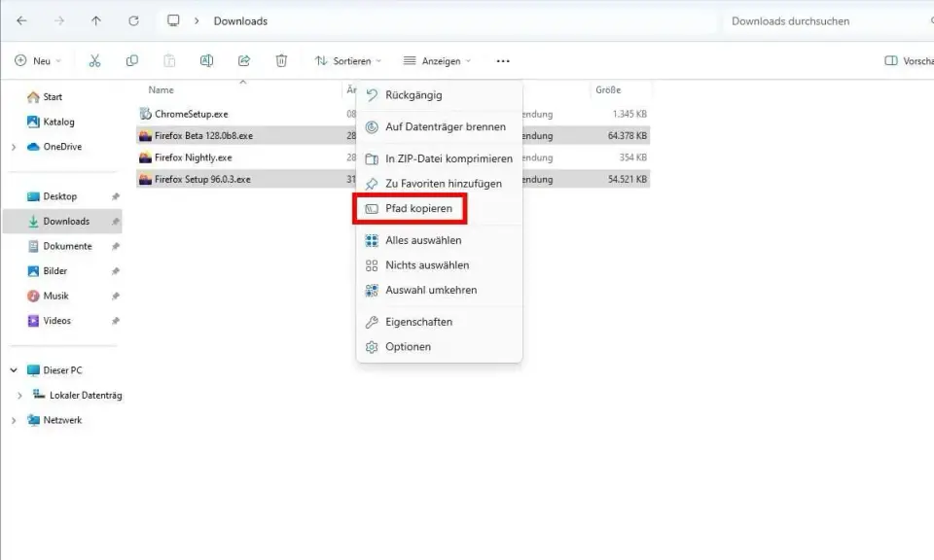Viewport: 934px width, 560px height.
Task: Choose 'In ZIP-Datei komprimieren' menu entry
Action: coord(439,158)
